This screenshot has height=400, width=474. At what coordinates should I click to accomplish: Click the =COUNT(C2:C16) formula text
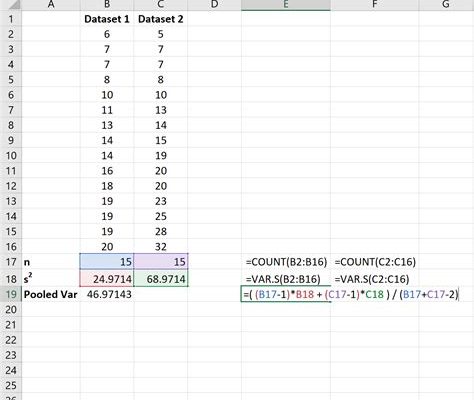375,262
